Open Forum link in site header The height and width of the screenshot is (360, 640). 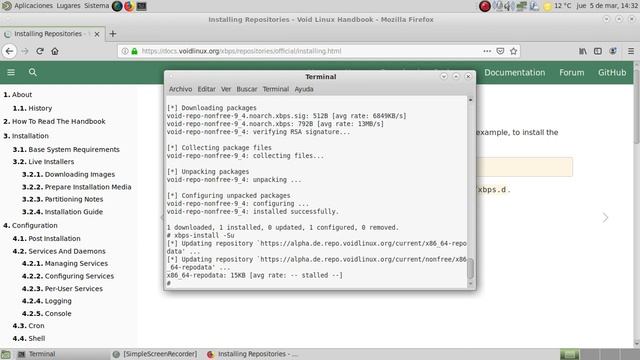click(x=572, y=72)
